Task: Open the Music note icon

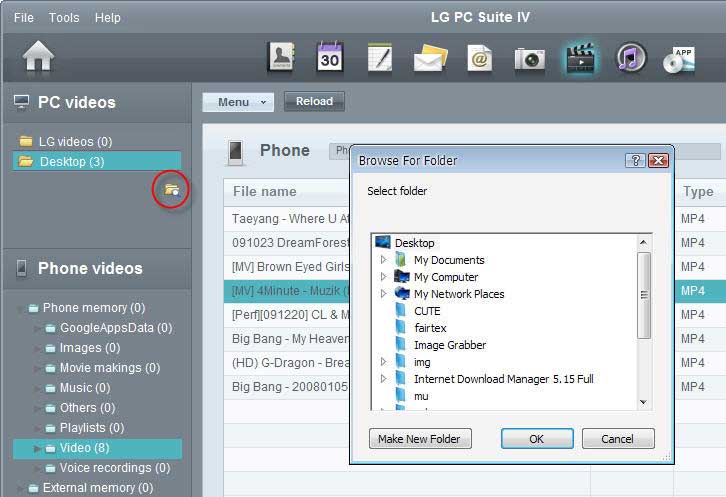Action: [x=630, y=58]
